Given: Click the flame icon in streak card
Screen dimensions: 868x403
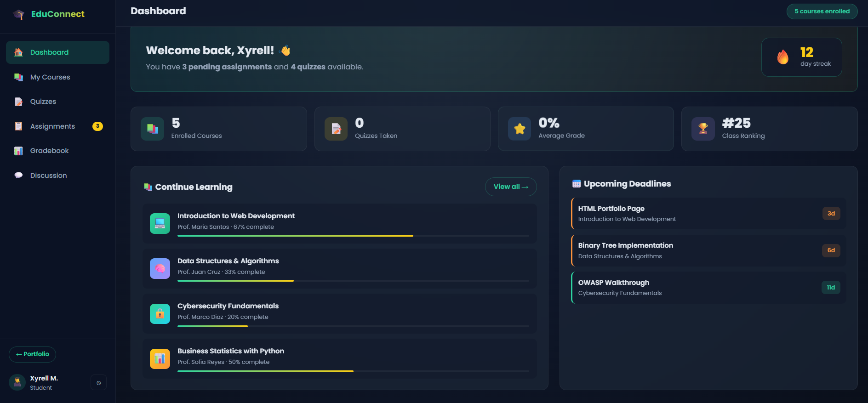Looking at the screenshot, I should click(783, 57).
